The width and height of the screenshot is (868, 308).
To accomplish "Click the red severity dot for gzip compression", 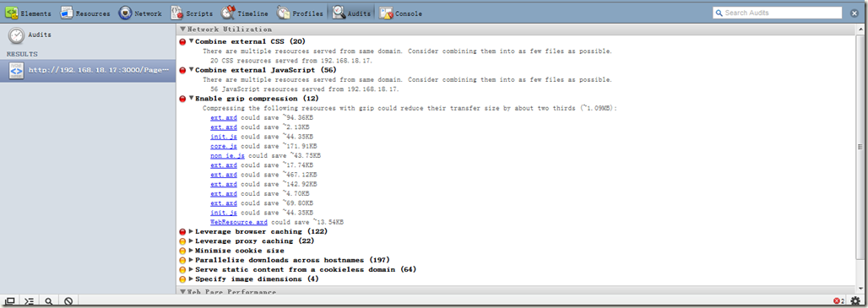I will (182, 99).
